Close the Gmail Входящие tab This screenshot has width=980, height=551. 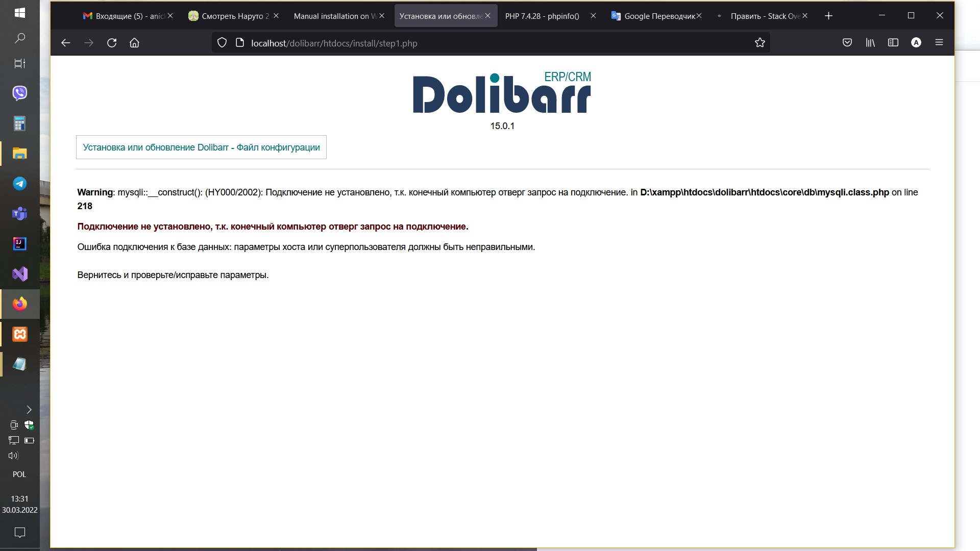tap(170, 16)
